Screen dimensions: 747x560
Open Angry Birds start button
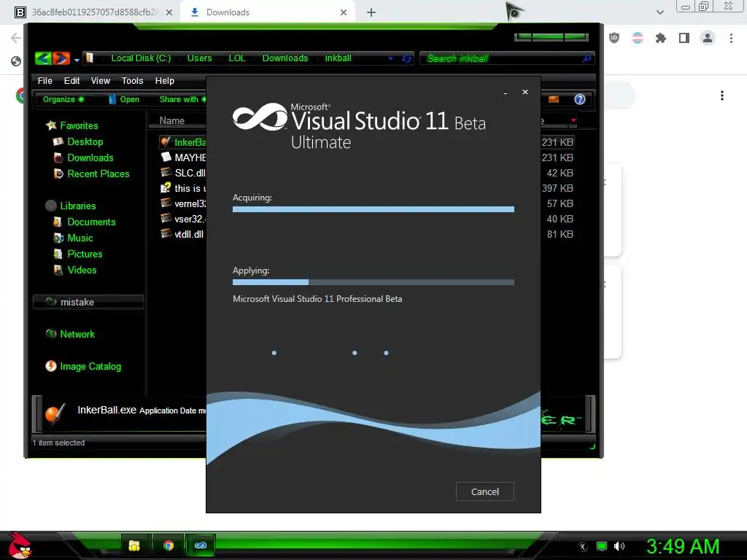coord(20,545)
